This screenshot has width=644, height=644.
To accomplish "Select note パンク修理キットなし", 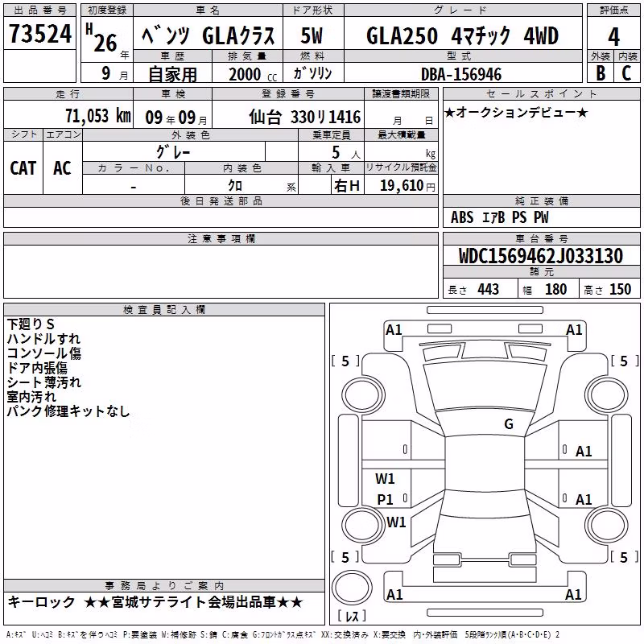I will 68,411.
